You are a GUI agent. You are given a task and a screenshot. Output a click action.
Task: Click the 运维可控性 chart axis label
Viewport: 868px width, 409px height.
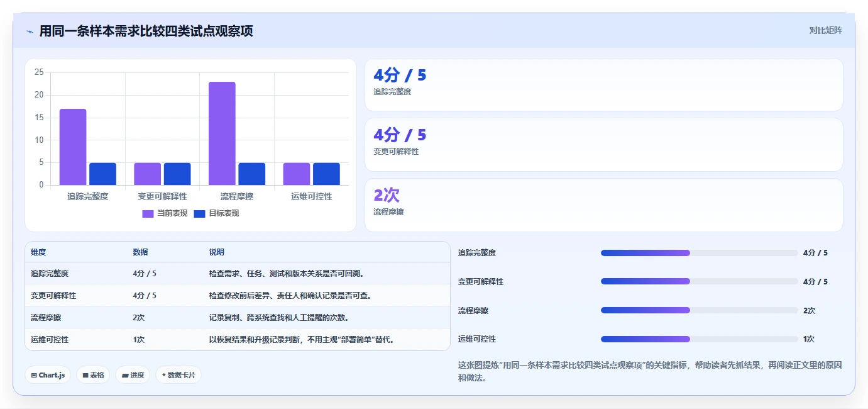tap(312, 196)
